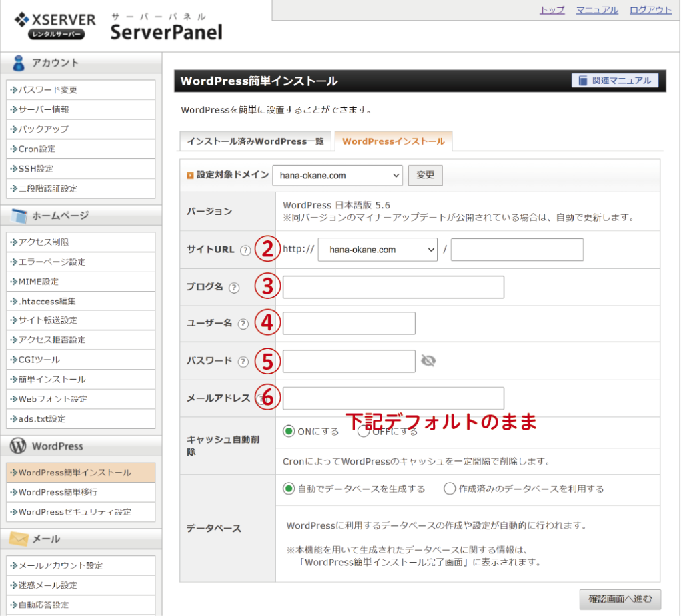683x616 pixels.
Task: Open MIME設定 in sidebar
Action: [81, 282]
